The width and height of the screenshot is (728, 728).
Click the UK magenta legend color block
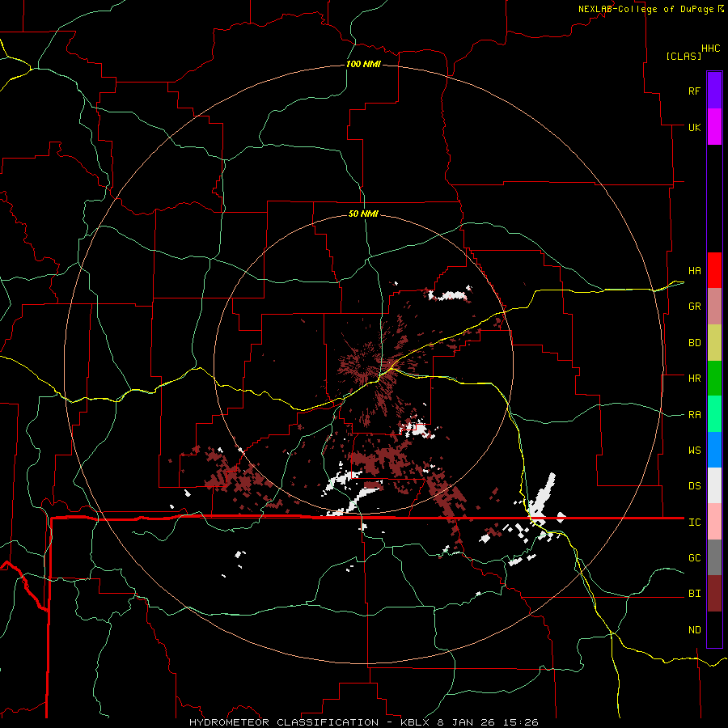pyautogui.click(x=714, y=127)
